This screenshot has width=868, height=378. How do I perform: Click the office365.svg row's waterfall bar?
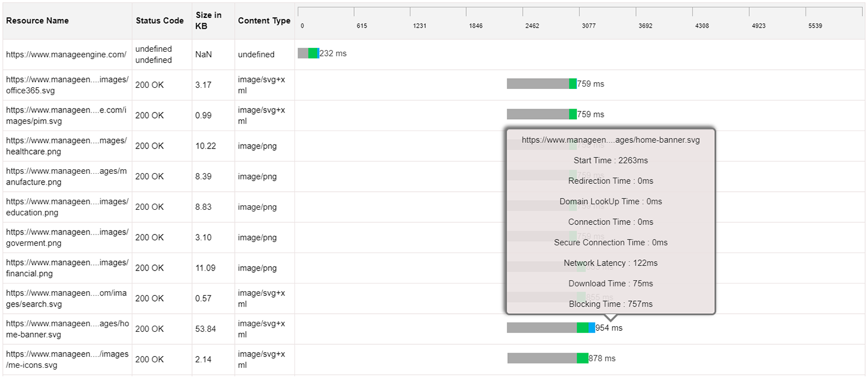coord(541,84)
